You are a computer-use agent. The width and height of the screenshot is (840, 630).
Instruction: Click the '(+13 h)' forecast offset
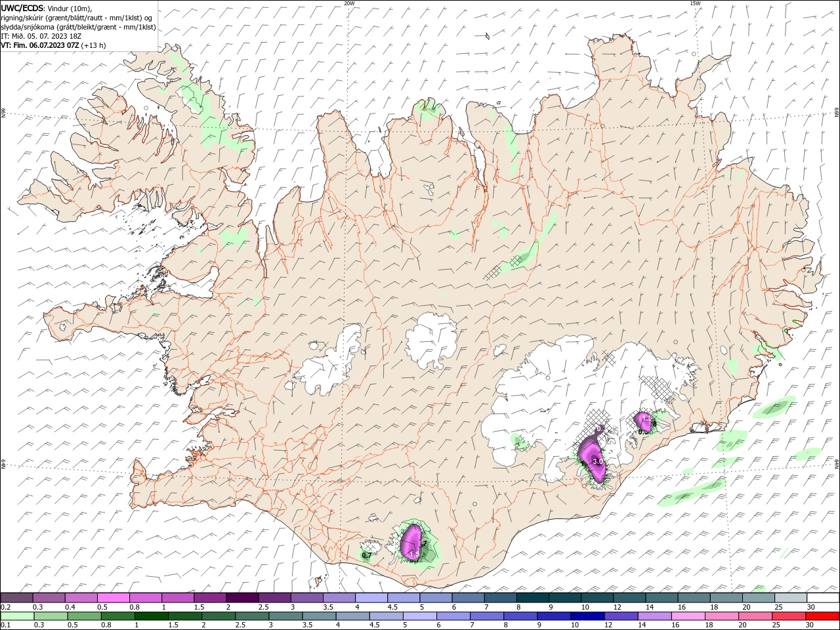tap(94, 45)
